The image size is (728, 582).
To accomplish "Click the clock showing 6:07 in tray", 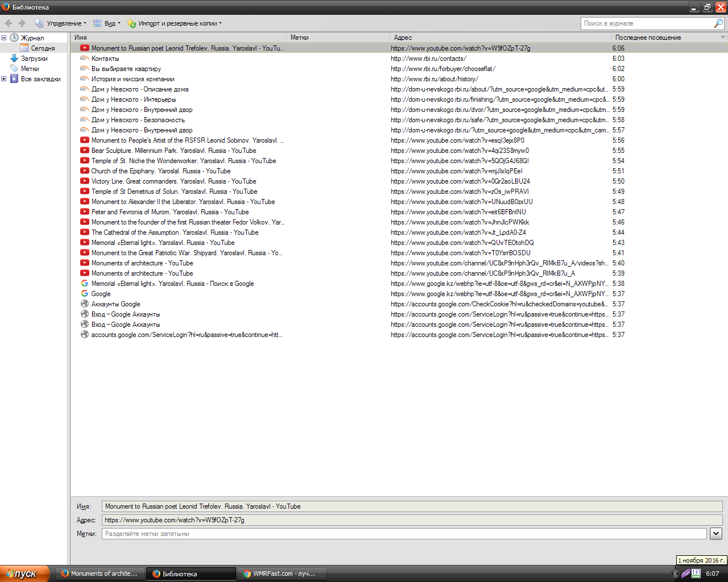I will (x=713, y=573).
